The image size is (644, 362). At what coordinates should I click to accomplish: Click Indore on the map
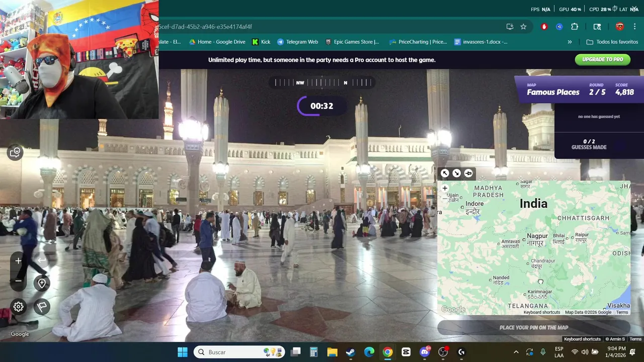tap(474, 207)
